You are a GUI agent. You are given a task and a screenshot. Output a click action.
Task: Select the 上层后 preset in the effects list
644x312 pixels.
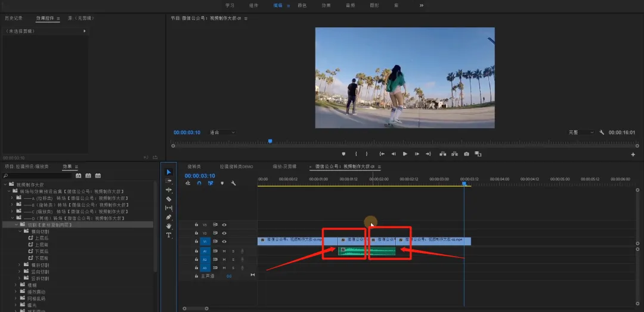[41, 238]
